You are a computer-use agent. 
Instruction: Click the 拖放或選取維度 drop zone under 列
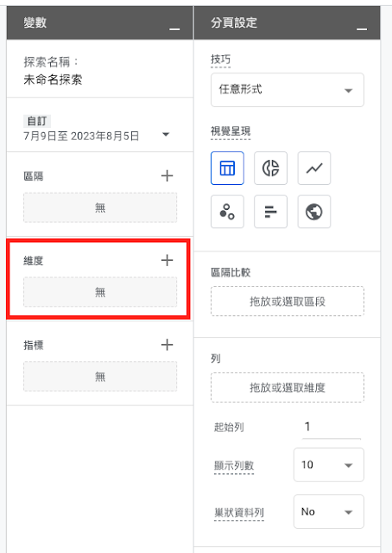(x=288, y=388)
